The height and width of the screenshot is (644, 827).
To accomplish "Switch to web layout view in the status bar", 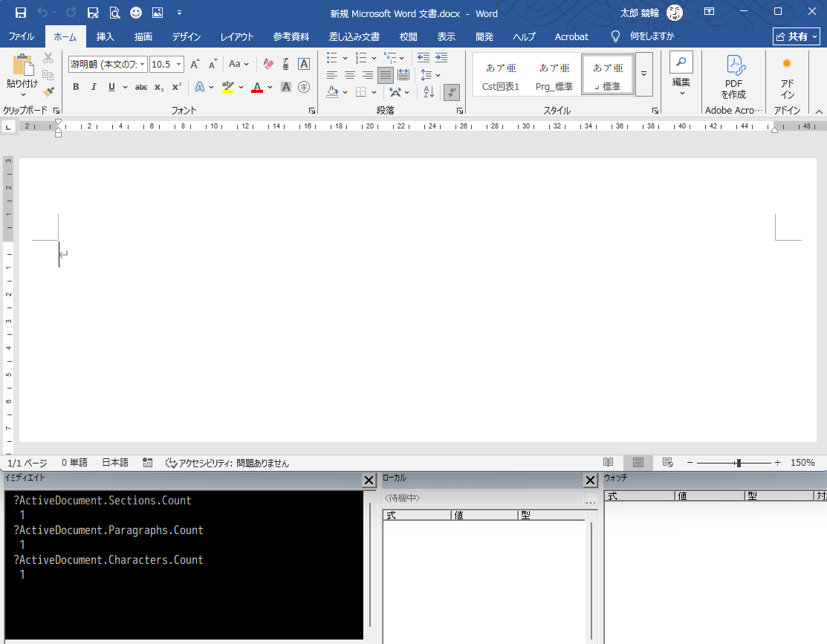I will [x=667, y=463].
